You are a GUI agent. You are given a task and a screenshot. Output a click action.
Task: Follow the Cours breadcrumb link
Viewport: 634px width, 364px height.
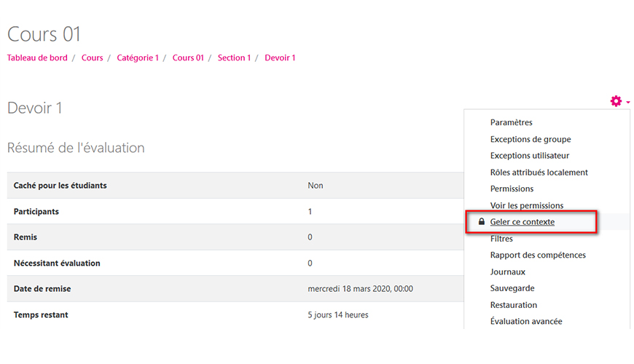pyautogui.click(x=93, y=58)
